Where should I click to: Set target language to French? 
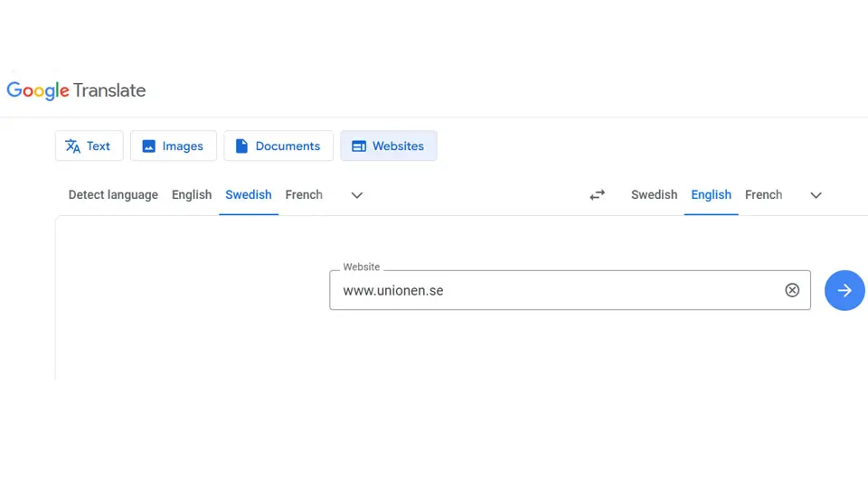coord(763,195)
